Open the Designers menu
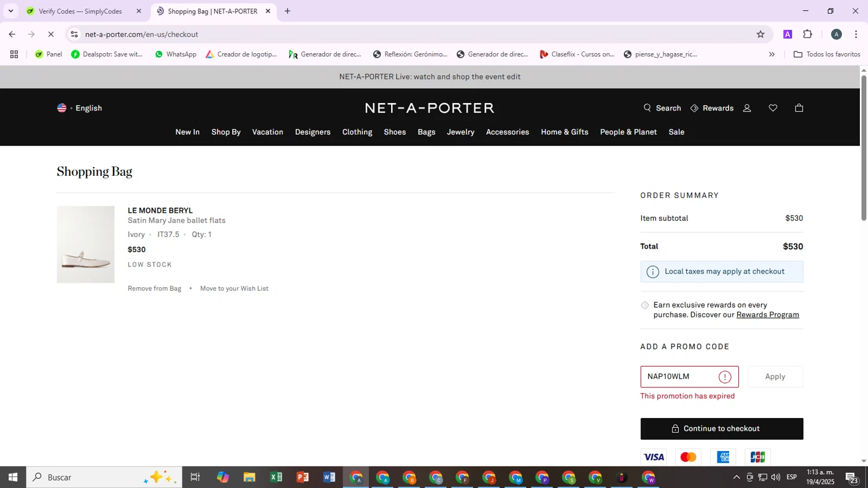868x488 pixels. 312,132
